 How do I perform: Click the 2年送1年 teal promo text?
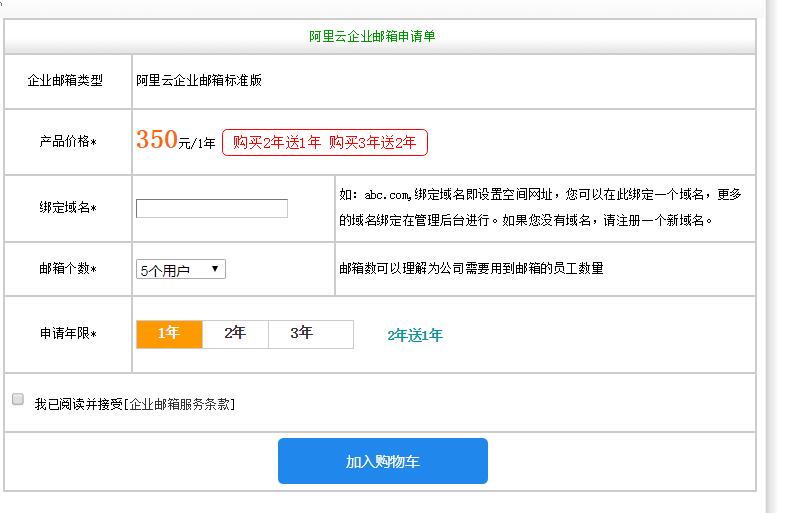pyautogui.click(x=415, y=335)
